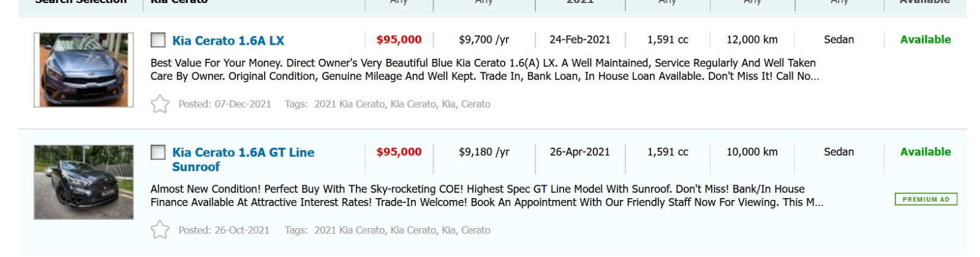The width and height of the screenshot is (980, 257).
Task: Click the Premium Ad badge
Action: (925, 199)
